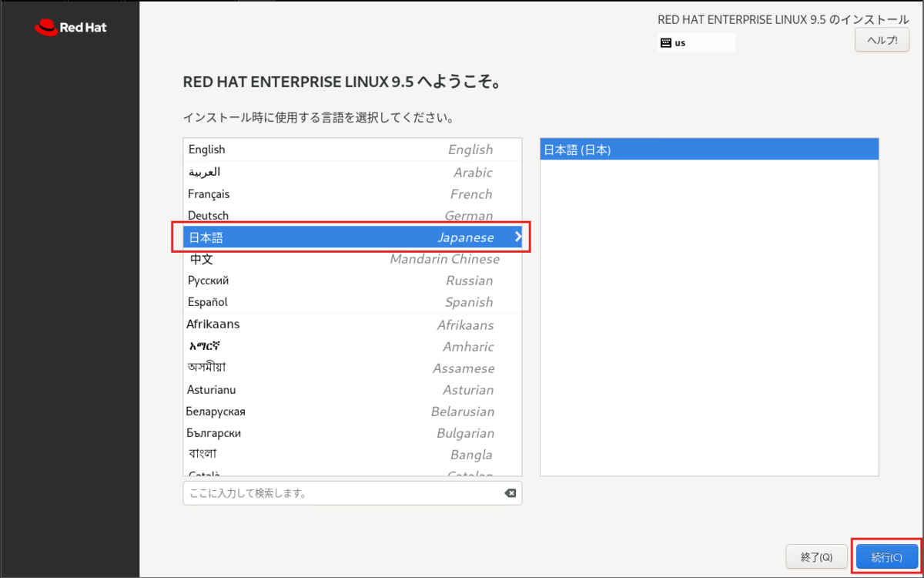Select the Assamese language row
Screen dimensions: 924x578
(x=353, y=368)
